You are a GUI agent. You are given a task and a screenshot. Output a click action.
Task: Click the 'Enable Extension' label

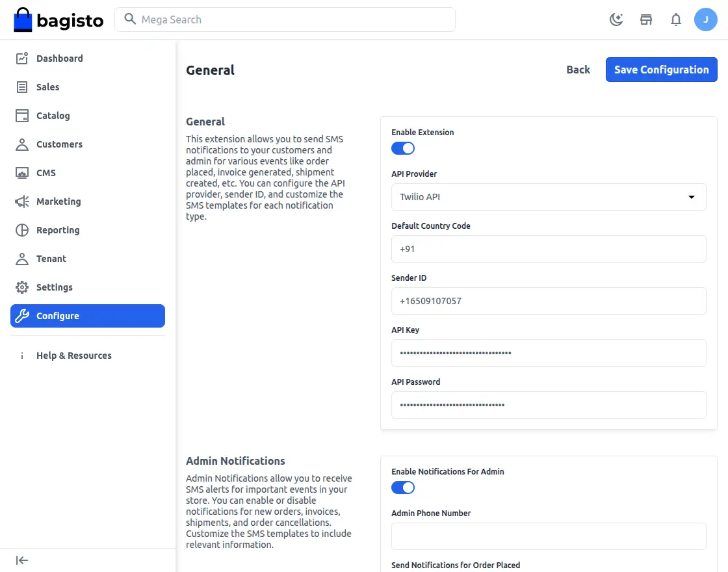pyautogui.click(x=422, y=133)
